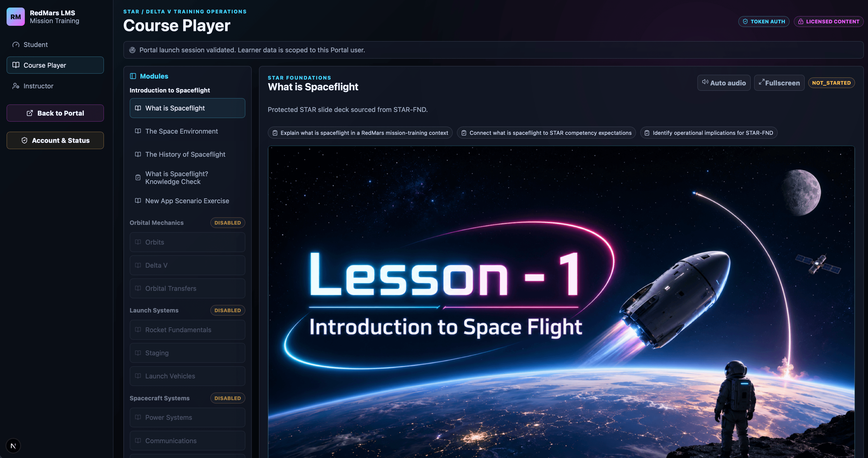Click the expand-arrows icon in Fullscreen

click(x=761, y=82)
